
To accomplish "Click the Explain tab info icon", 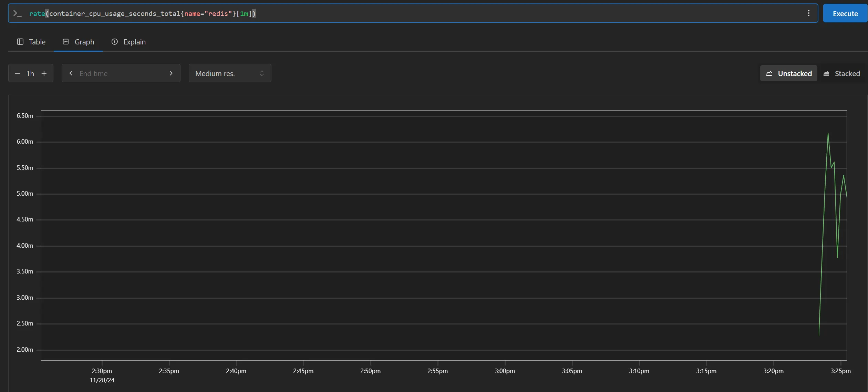I will coord(115,42).
